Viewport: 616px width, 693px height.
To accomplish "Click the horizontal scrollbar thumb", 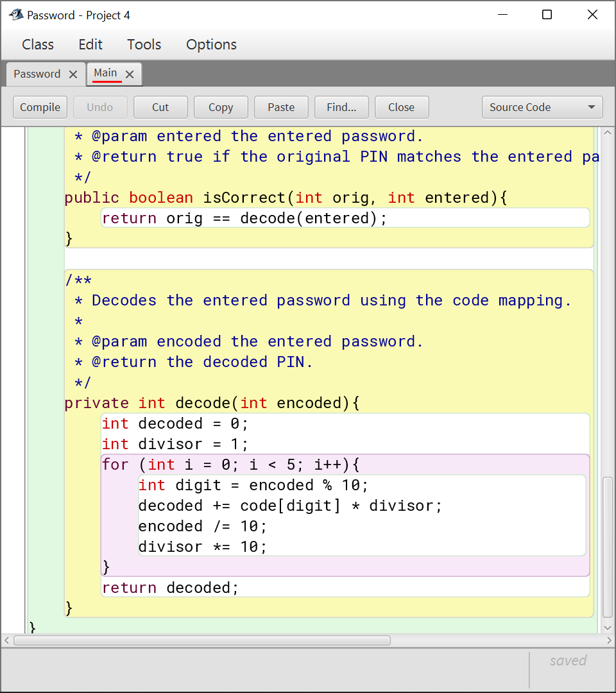I will pyautogui.click(x=202, y=640).
